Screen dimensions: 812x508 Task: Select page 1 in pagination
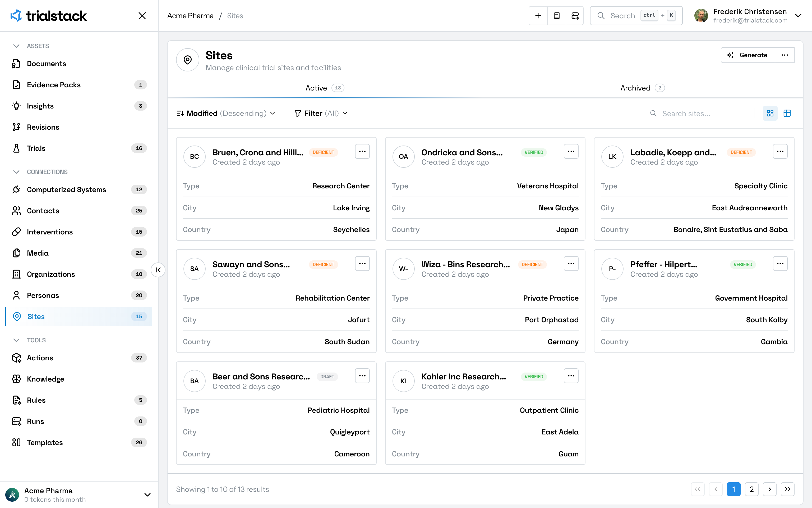734,489
